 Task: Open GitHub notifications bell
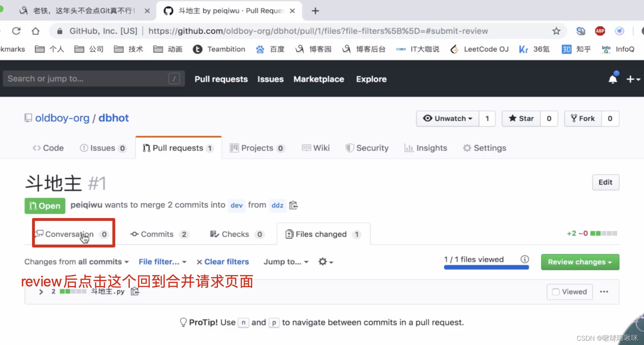pos(613,79)
